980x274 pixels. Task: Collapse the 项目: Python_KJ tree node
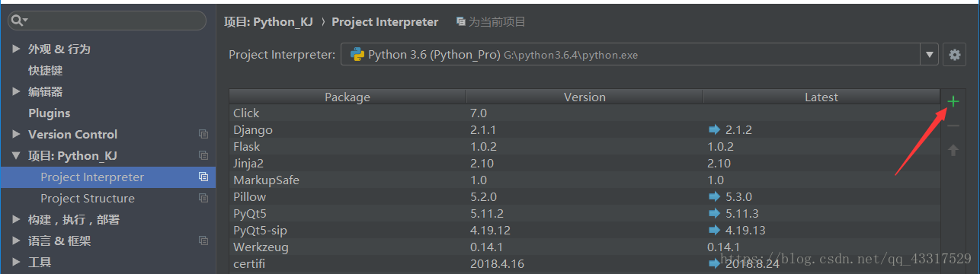(17, 155)
